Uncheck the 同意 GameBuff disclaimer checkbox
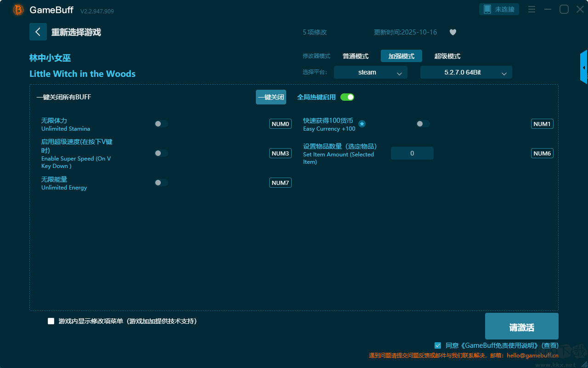 click(438, 345)
